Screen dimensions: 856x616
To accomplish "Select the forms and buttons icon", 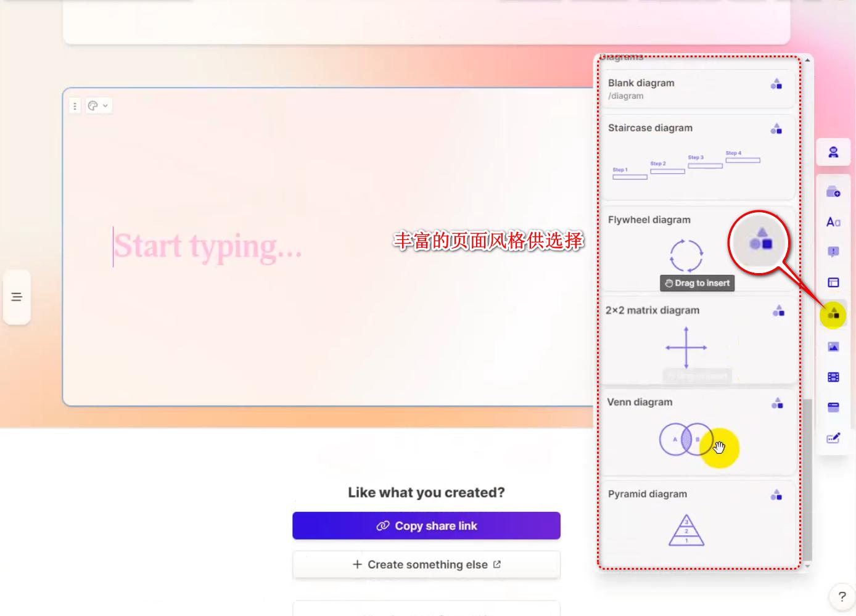I will [833, 438].
